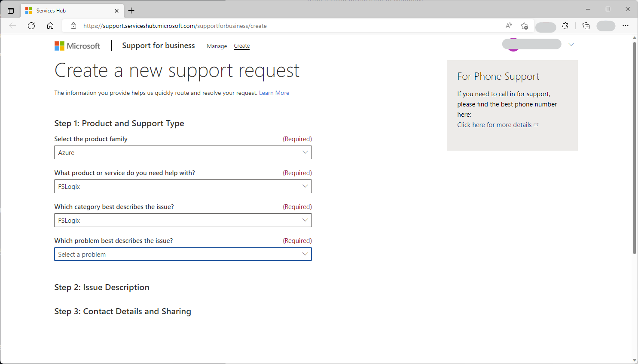The height and width of the screenshot is (364, 638).
Task: Close the Services Hub tab
Action: [116, 11]
